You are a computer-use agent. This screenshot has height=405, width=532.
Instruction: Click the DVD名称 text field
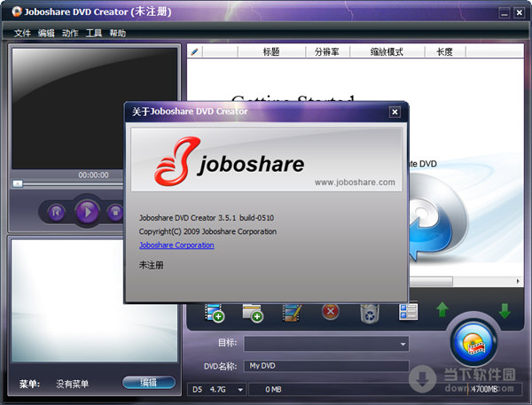(x=326, y=366)
